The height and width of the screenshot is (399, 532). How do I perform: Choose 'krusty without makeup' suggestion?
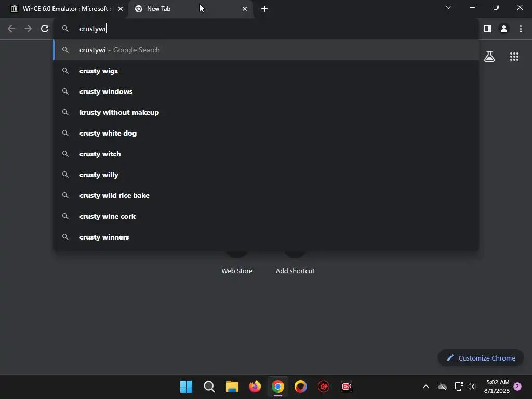(265, 112)
